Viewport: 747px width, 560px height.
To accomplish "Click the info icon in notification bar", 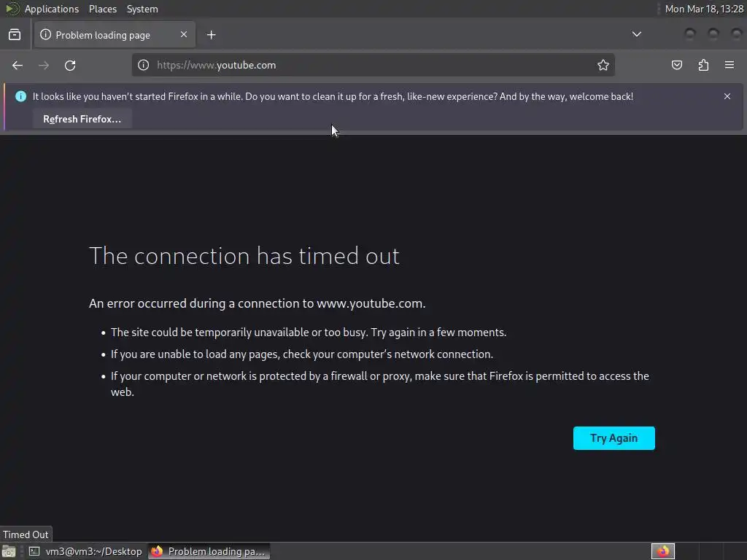I will point(20,96).
